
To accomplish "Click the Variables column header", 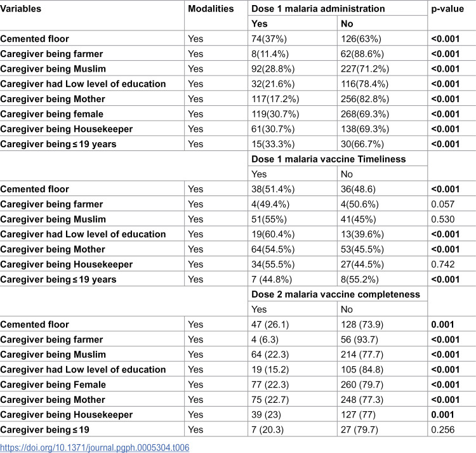I will (x=21, y=9).
